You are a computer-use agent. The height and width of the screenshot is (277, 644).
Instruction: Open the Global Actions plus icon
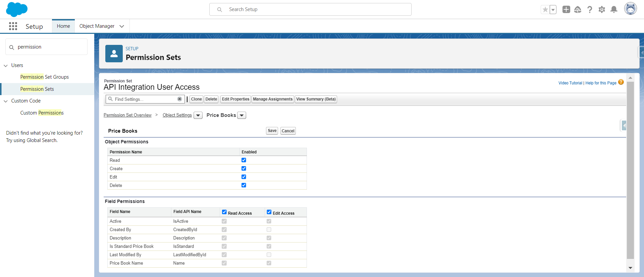566,9
